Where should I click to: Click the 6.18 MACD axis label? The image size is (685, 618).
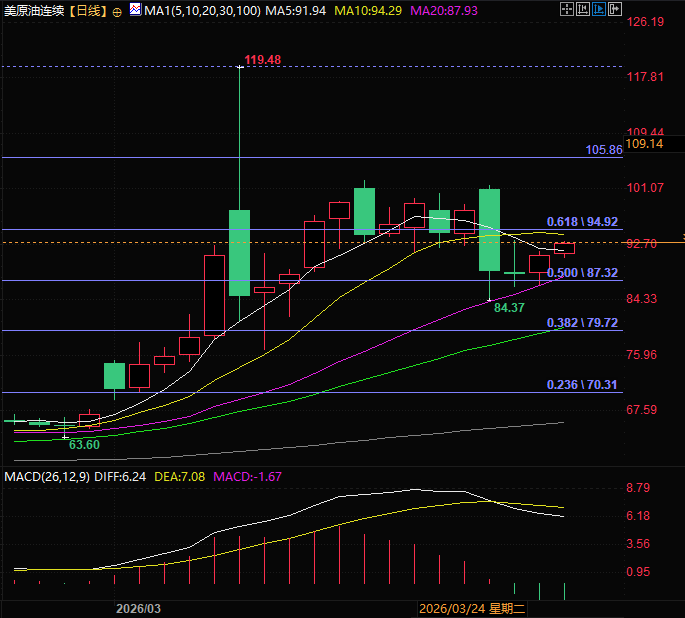coord(638,516)
